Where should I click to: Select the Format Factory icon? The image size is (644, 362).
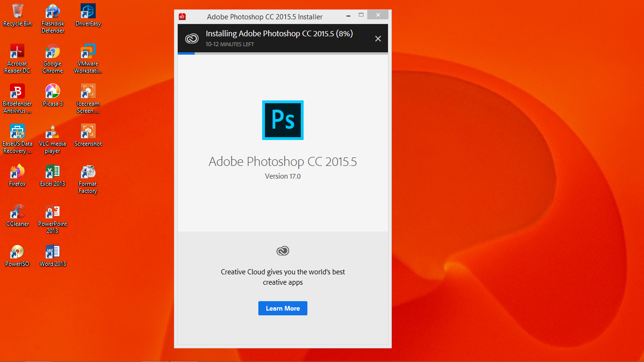click(x=88, y=179)
